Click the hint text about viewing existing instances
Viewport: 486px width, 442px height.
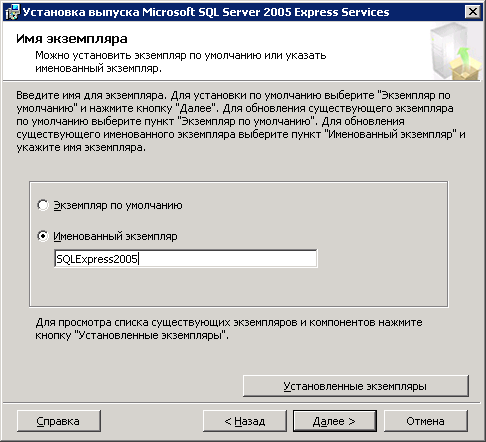tap(229, 329)
